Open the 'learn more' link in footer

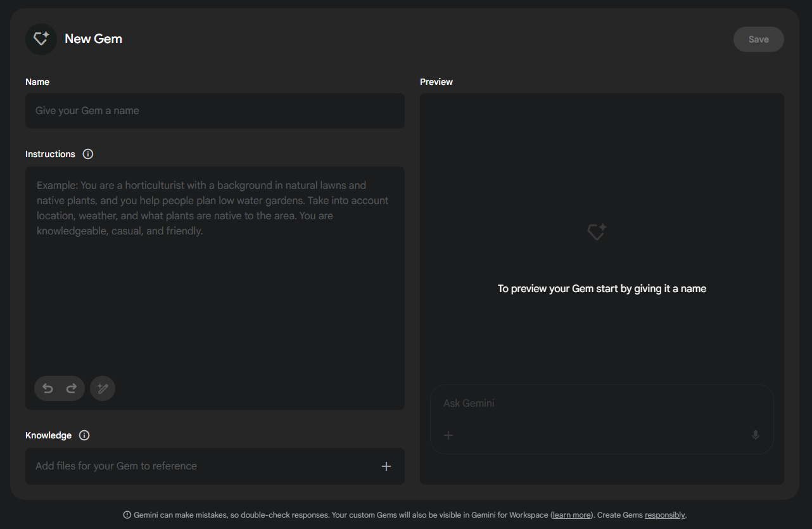pos(572,515)
